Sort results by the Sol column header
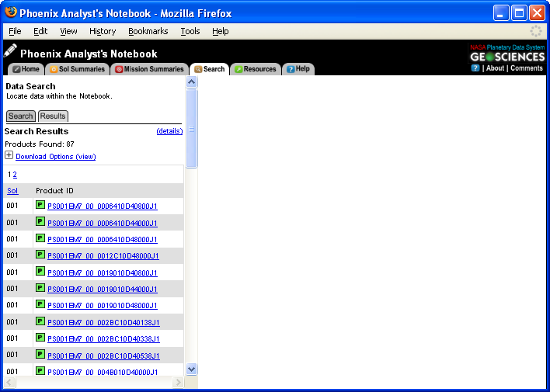The image size is (550, 392). point(12,191)
